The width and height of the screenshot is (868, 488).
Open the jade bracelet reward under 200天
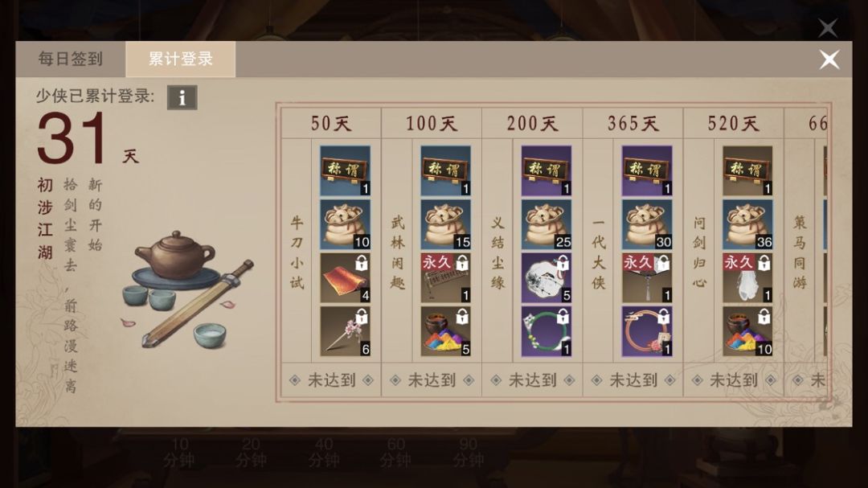point(547,332)
